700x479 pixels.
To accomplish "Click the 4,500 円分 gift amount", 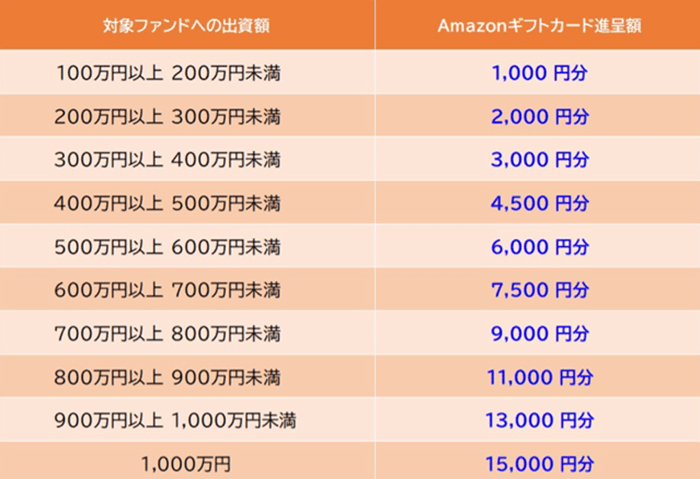I will [x=540, y=203].
